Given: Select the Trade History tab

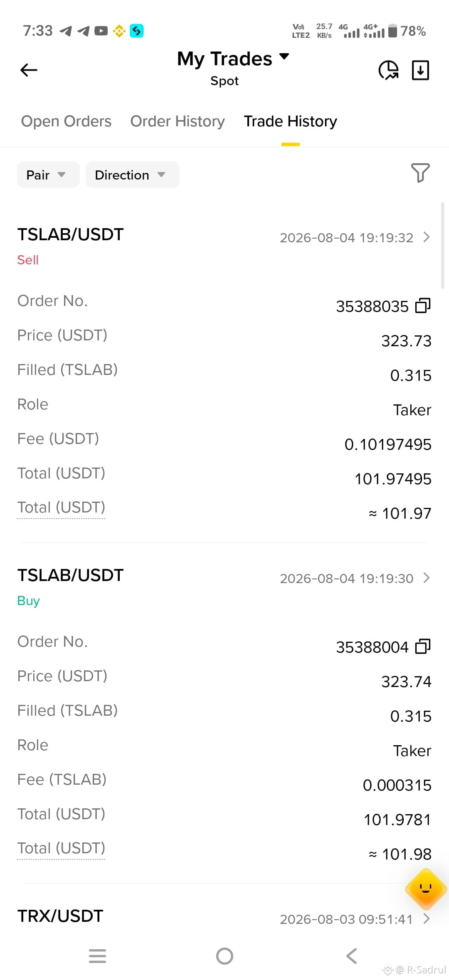Looking at the screenshot, I should 290,121.
